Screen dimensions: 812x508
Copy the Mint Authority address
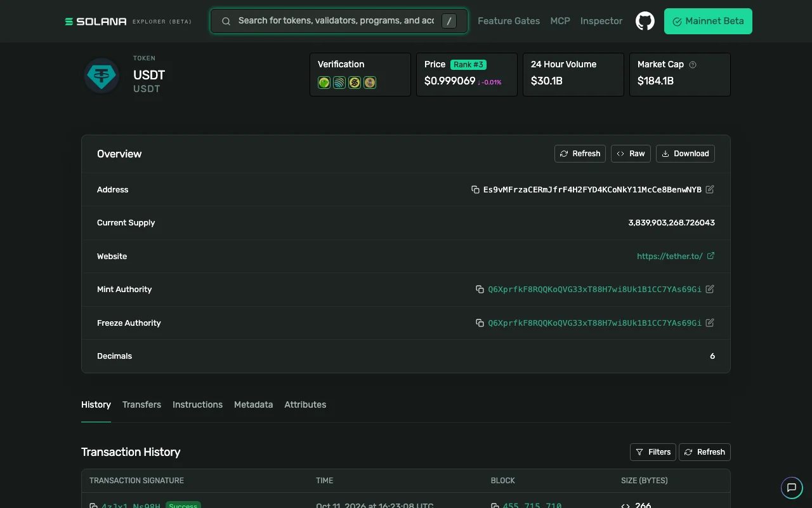click(x=480, y=290)
